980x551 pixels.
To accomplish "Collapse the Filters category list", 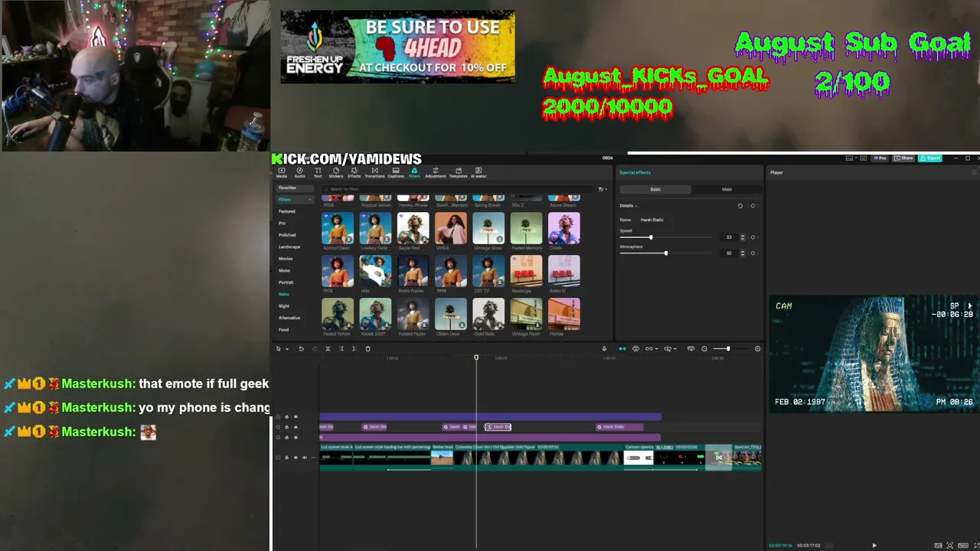I will (x=309, y=200).
